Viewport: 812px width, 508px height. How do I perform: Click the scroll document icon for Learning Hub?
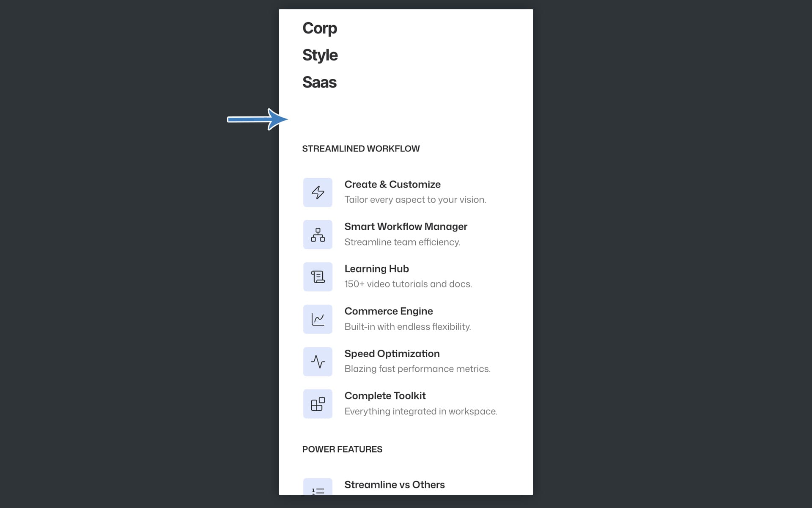point(318,277)
